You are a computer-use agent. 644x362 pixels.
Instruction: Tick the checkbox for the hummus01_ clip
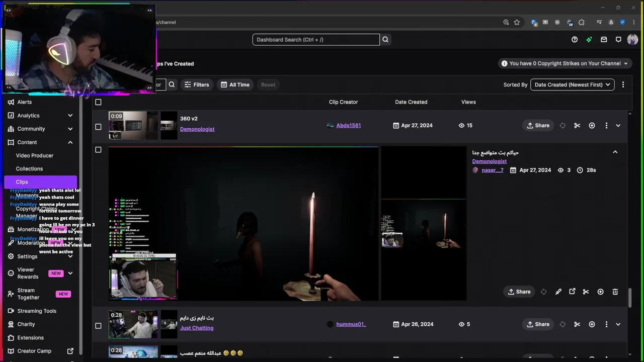click(x=98, y=326)
